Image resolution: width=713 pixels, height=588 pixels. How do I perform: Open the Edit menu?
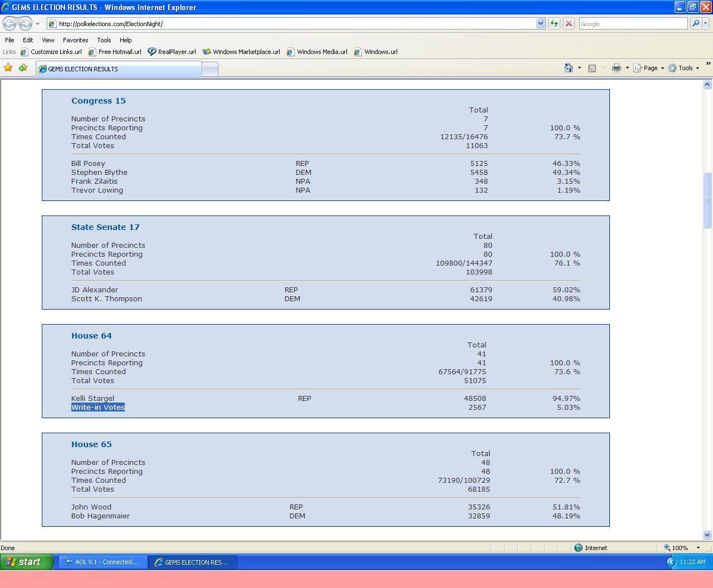click(x=28, y=40)
